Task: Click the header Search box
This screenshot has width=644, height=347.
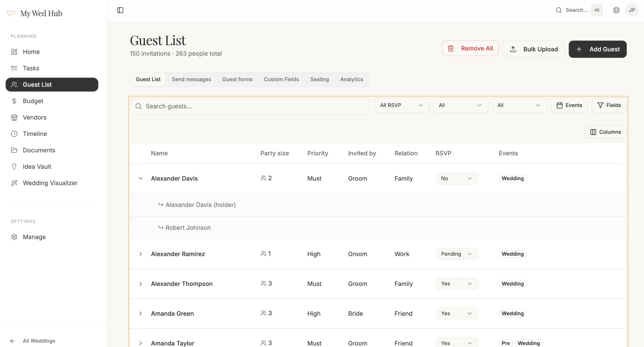Action: pos(579,10)
